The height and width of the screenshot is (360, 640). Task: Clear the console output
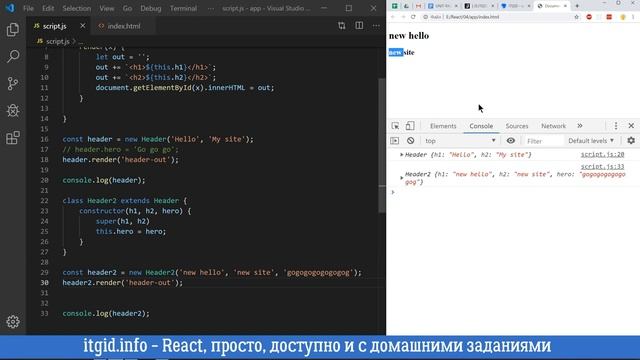click(x=410, y=141)
